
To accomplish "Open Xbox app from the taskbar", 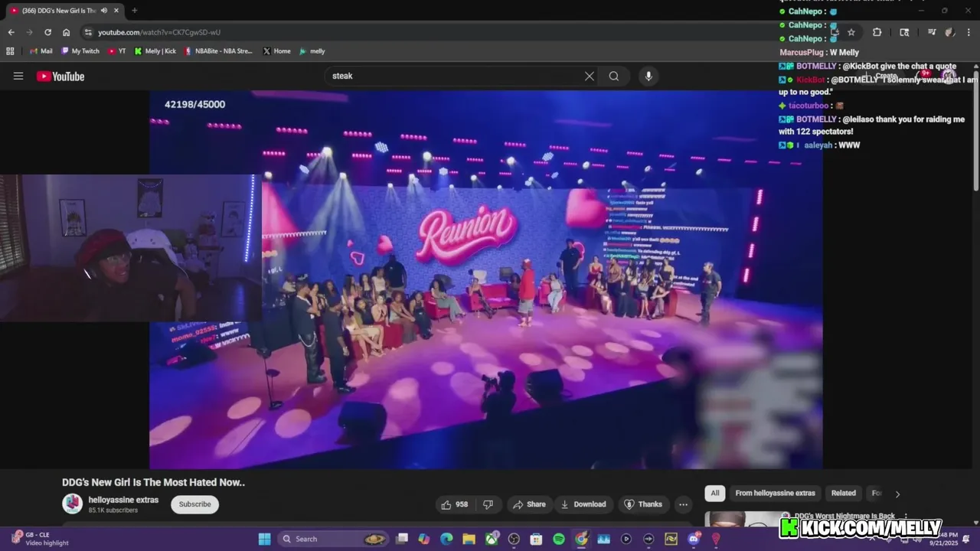I will 492,539.
